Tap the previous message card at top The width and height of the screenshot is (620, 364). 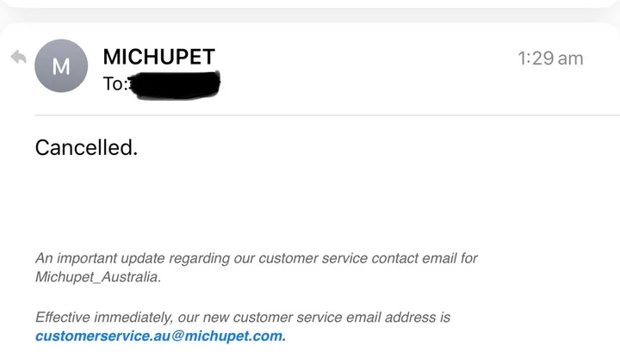pyautogui.click(x=310, y=3)
